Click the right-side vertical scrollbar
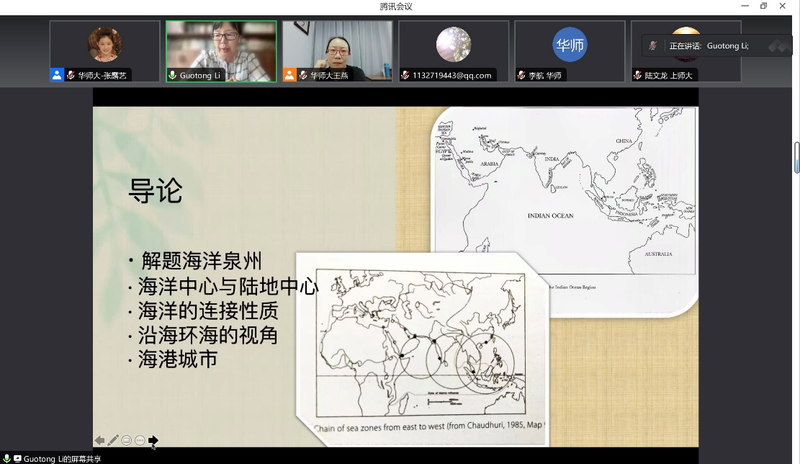The image size is (800, 464). click(x=796, y=160)
